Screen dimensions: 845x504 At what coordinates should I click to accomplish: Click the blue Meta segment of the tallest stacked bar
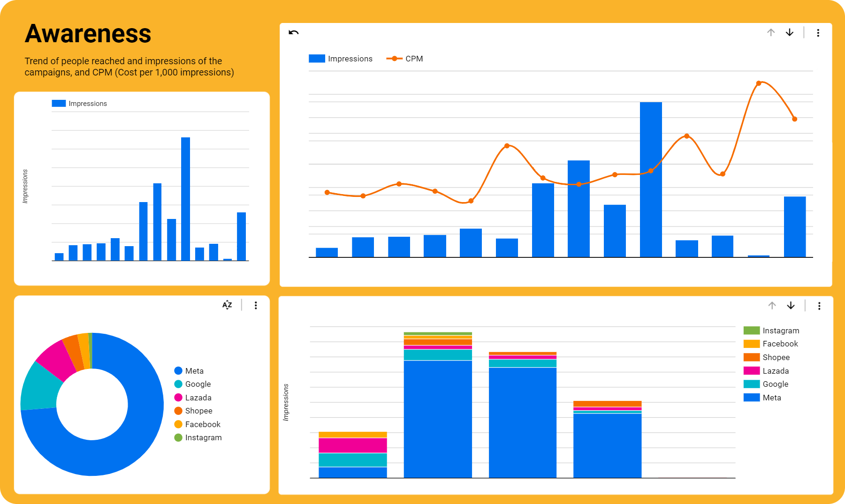tap(438, 419)
